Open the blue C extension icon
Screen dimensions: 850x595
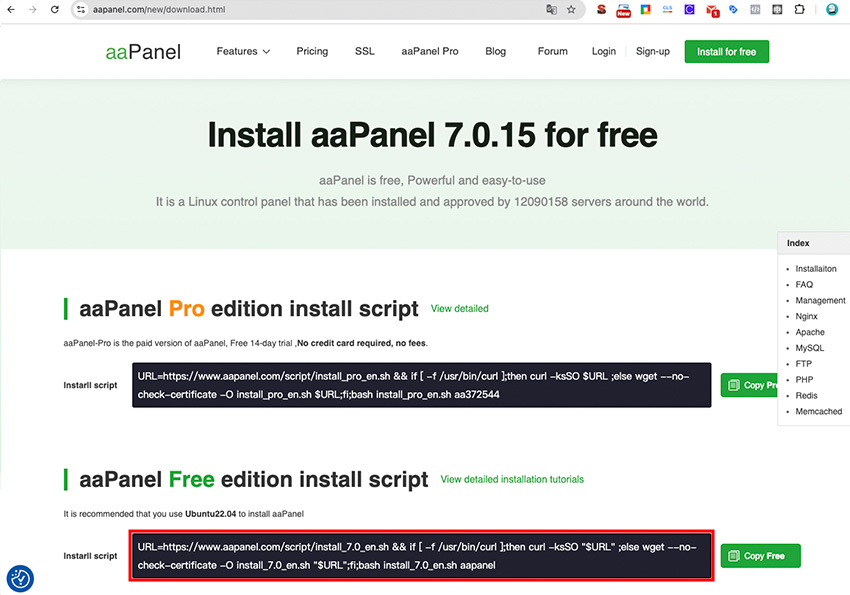point(689,9)
